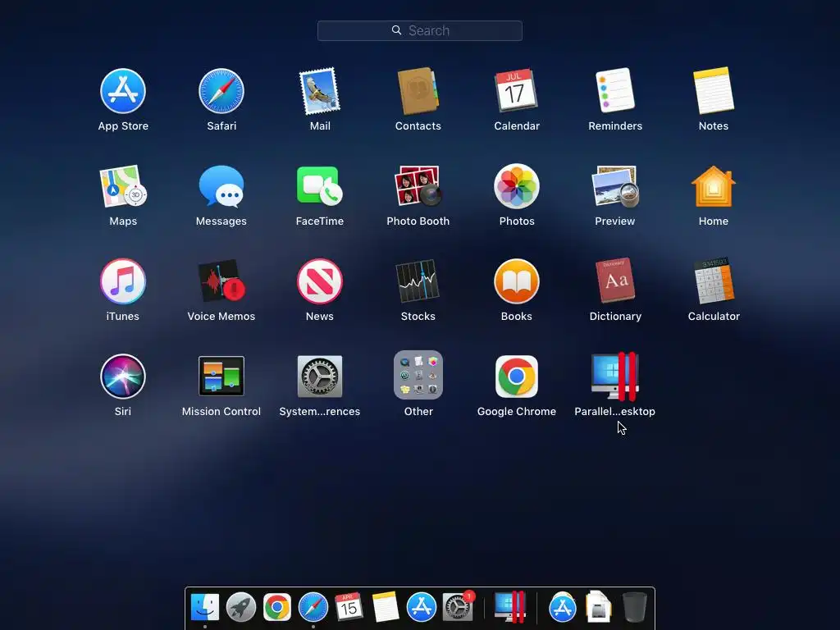Open System Preferences with badge in Dock
The image size is (840, 630).
(x=458, y=606)
